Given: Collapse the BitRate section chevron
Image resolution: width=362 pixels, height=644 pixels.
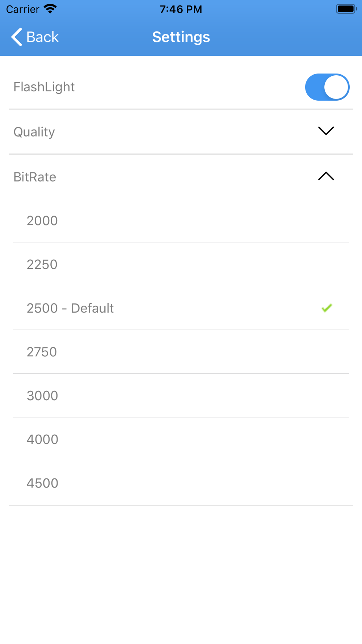Looking at the screenshot, I should pyautogui.click(x=326, y=176).
